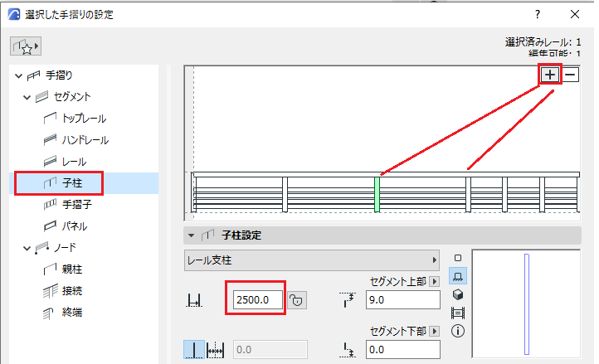Open the help question mark button

point(538,15)
